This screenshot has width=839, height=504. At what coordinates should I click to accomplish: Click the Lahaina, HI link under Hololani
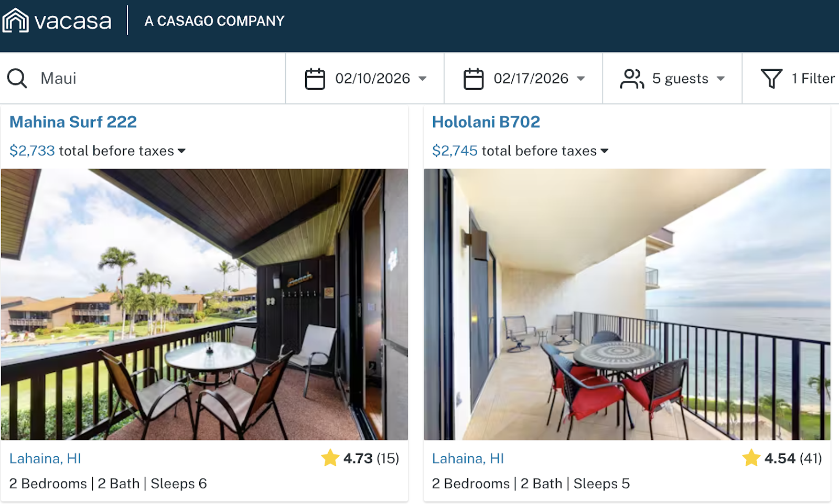tap(468, 458)
